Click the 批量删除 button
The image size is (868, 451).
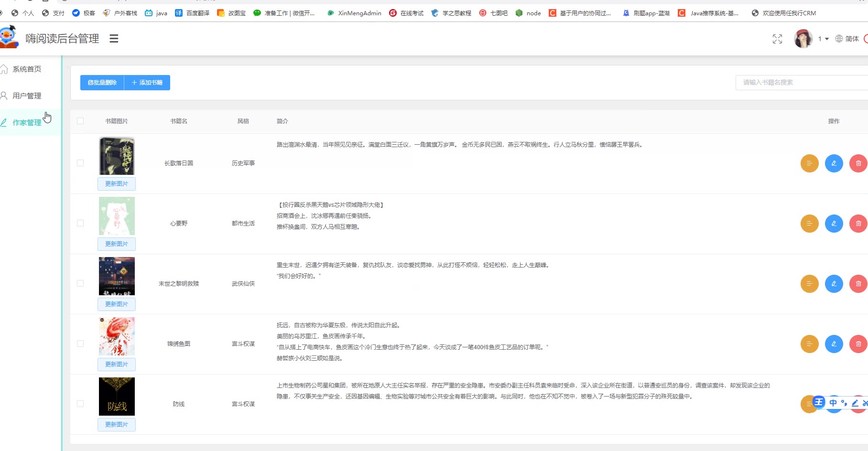[102, 83]
